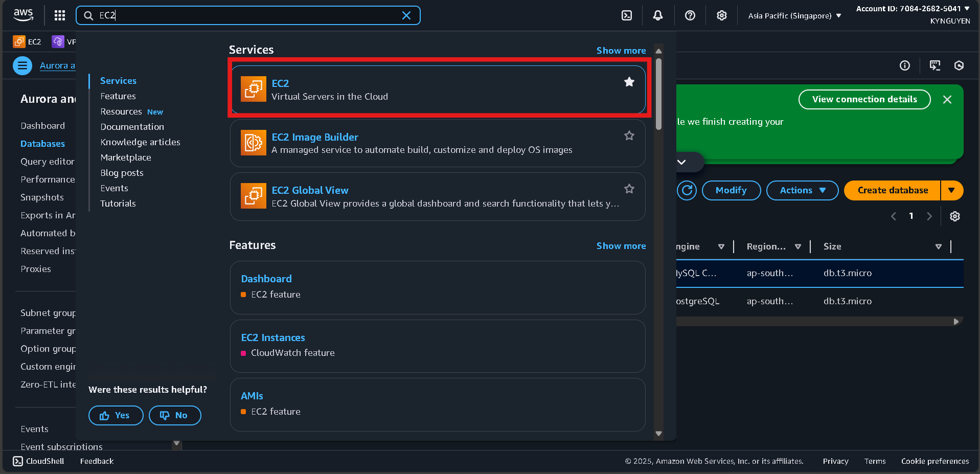Select the Databases item in the left sidebar
980x474 pixels.
42,144
